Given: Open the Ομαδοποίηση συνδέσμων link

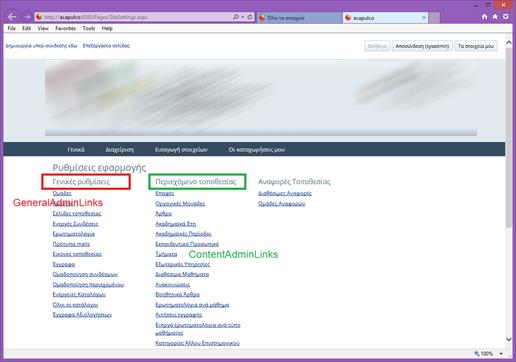Looking at the screenshot, I should click(x=85, y=274).
